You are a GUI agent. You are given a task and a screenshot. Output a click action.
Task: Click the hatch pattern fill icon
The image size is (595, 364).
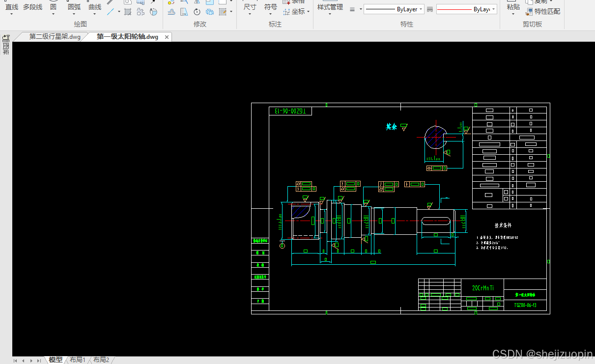[128, 11]
